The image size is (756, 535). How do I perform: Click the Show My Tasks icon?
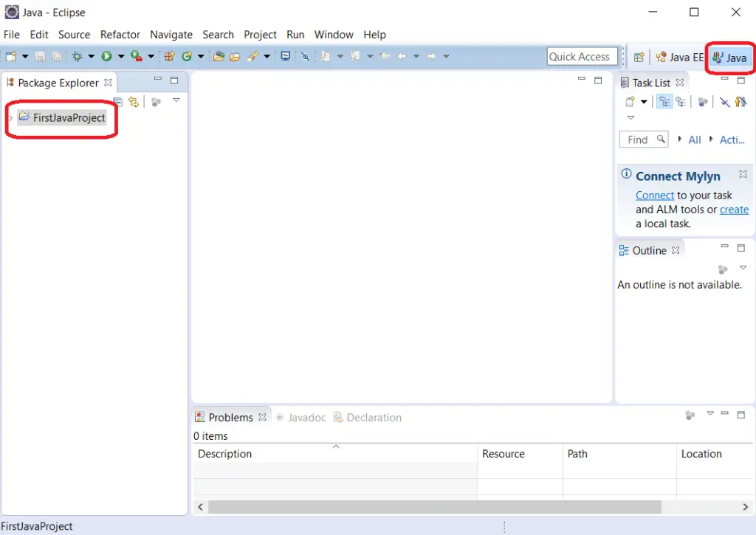(x=740, y=102)
